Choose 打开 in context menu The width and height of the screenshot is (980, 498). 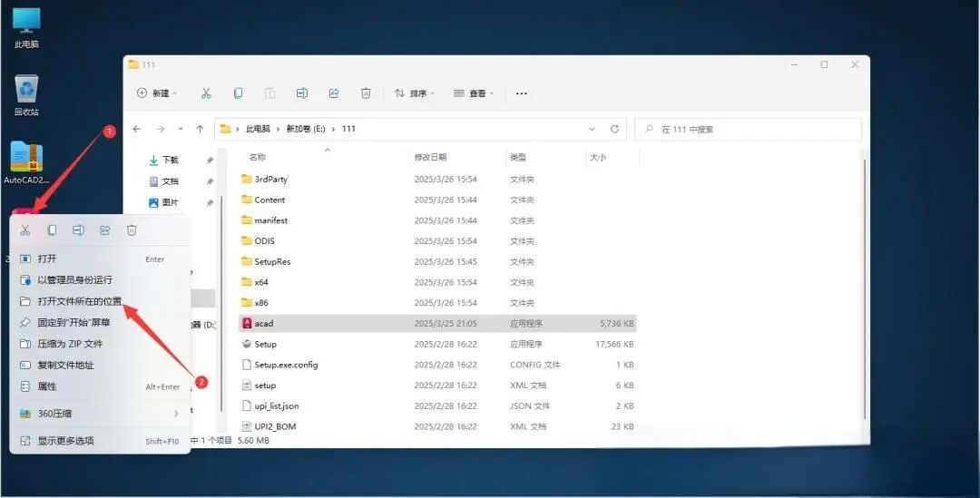[100, 259]
